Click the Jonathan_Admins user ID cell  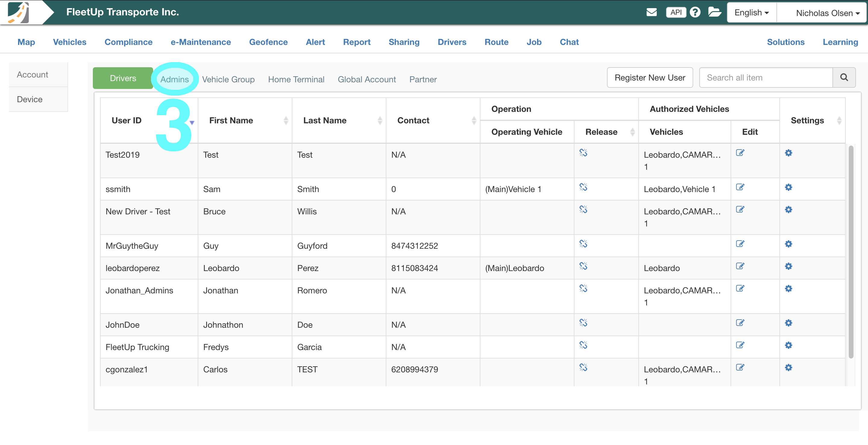[x=149, y=296]
